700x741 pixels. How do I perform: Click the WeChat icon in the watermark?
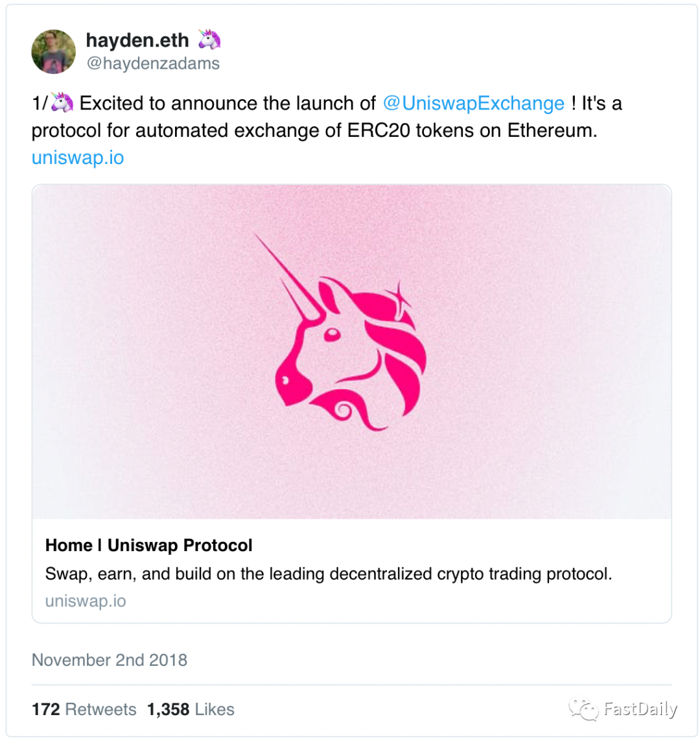click(x=583, y=708)
